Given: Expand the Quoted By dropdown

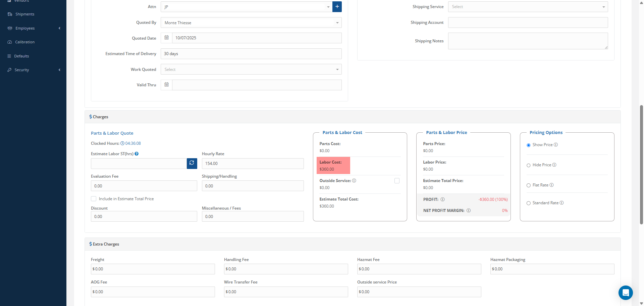Looking at the screenshot, I should coord(251,23).
